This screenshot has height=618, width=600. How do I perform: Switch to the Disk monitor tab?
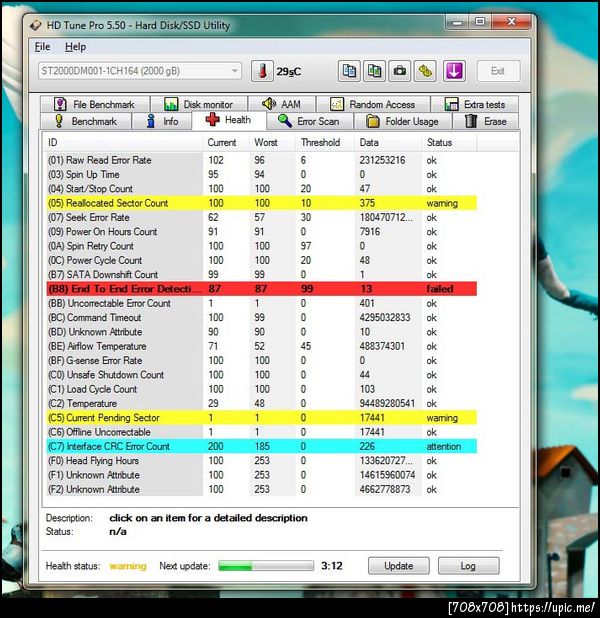point(199,104)
